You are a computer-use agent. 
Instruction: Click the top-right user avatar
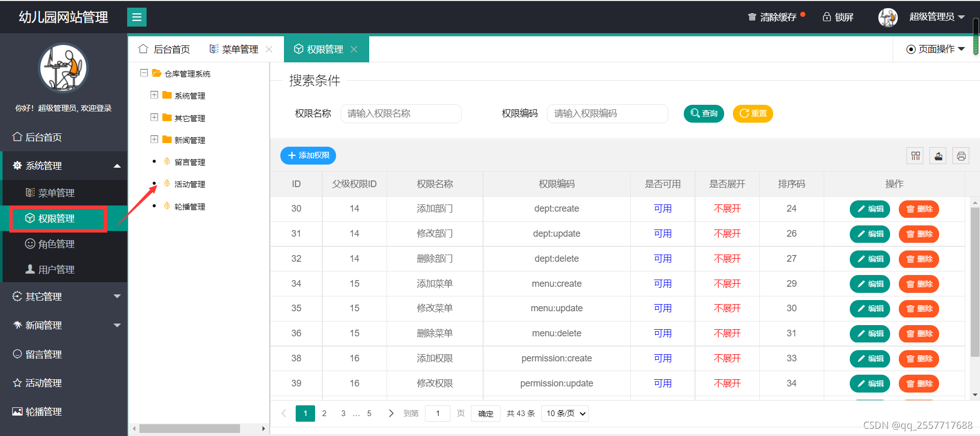[x=888, y=17]
